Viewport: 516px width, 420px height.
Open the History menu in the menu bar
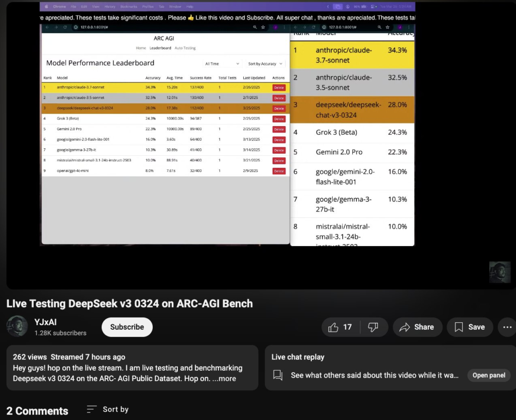point(110,7)
